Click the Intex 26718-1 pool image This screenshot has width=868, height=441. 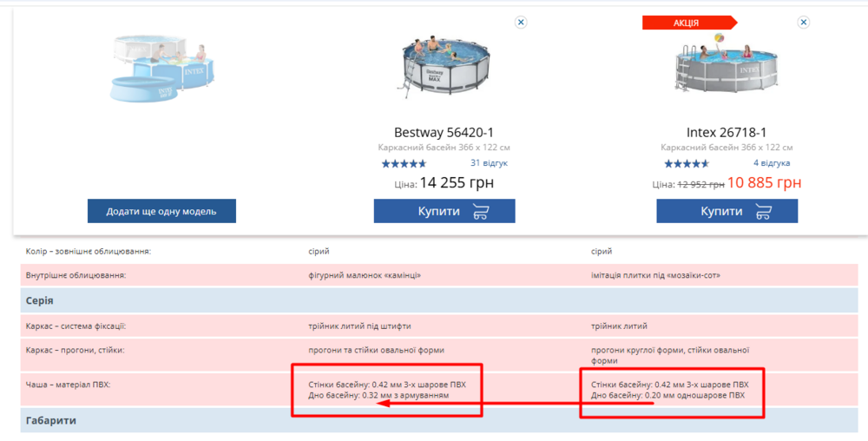click(x=725, y=63)
